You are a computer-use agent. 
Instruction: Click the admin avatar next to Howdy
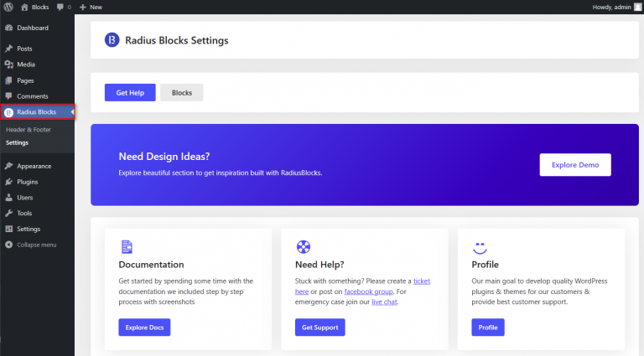[638, 7]
